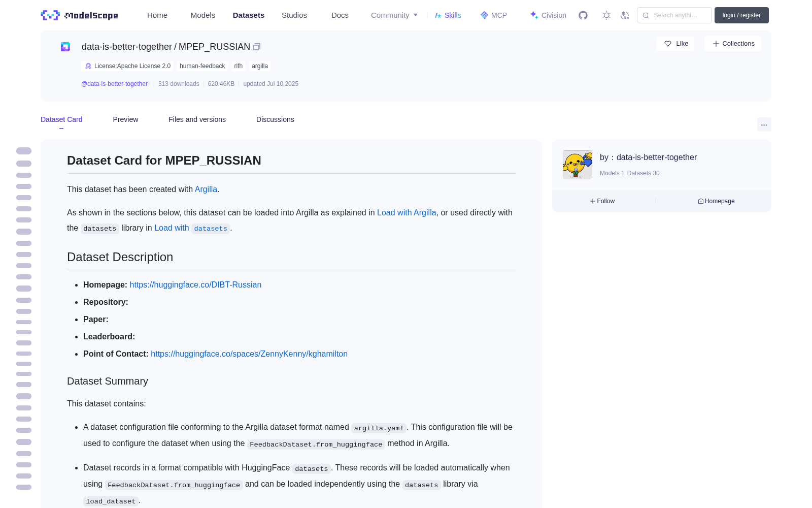Open the GitHub icon link

point(583,15)
